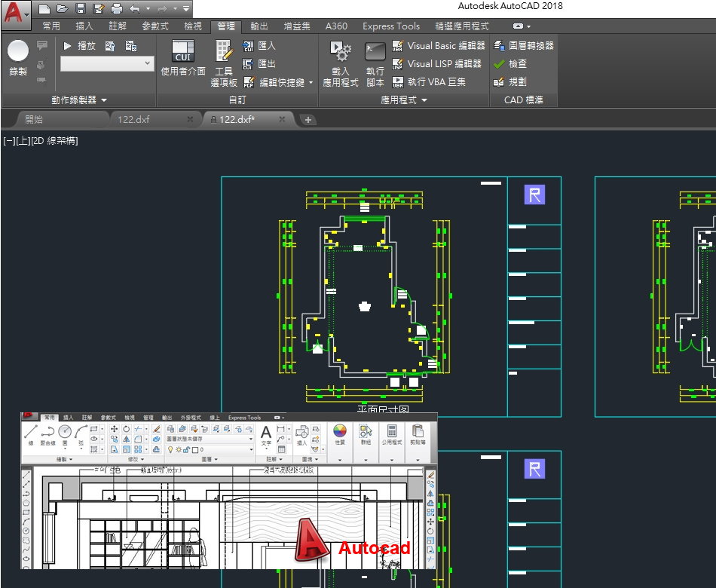The image size is (716, 588).
Task: Click the Plot printer icon
Action: (x=117, y=8)
